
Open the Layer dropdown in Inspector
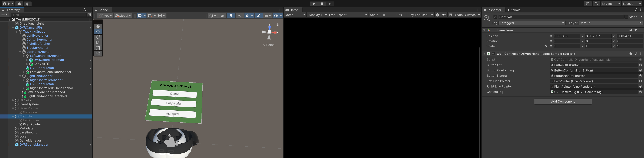point(611,23)
